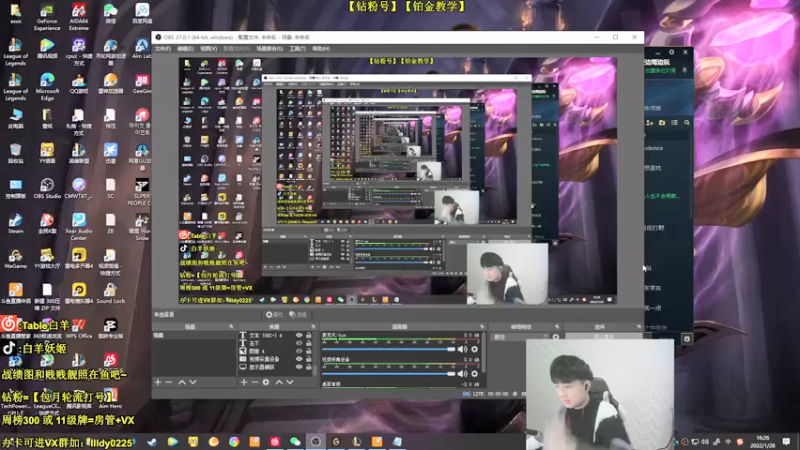800x450 pixels.
Task: Open the 场景集合(S) menu in OBS
Action: 269,48
